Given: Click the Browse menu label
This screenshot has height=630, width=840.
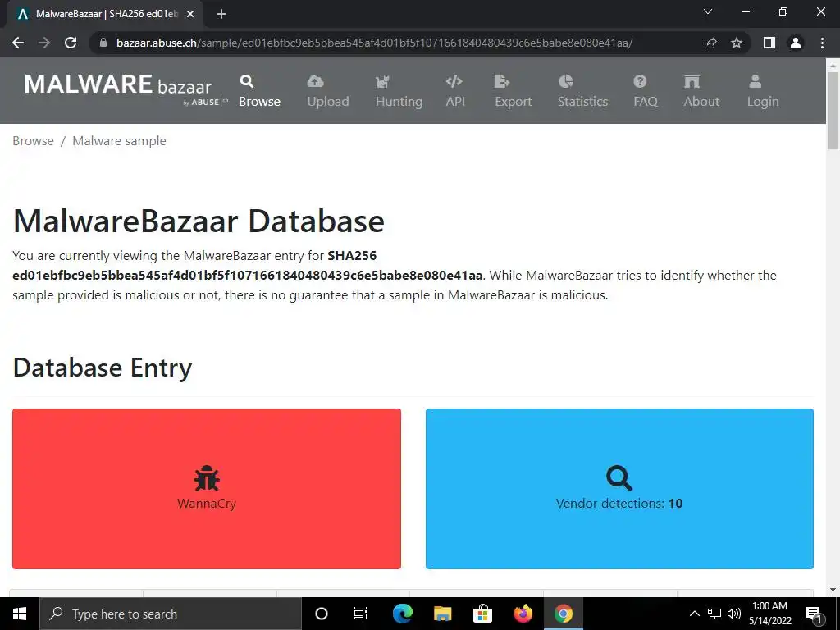Looking at the screenshot, I should tap(259, 101).
